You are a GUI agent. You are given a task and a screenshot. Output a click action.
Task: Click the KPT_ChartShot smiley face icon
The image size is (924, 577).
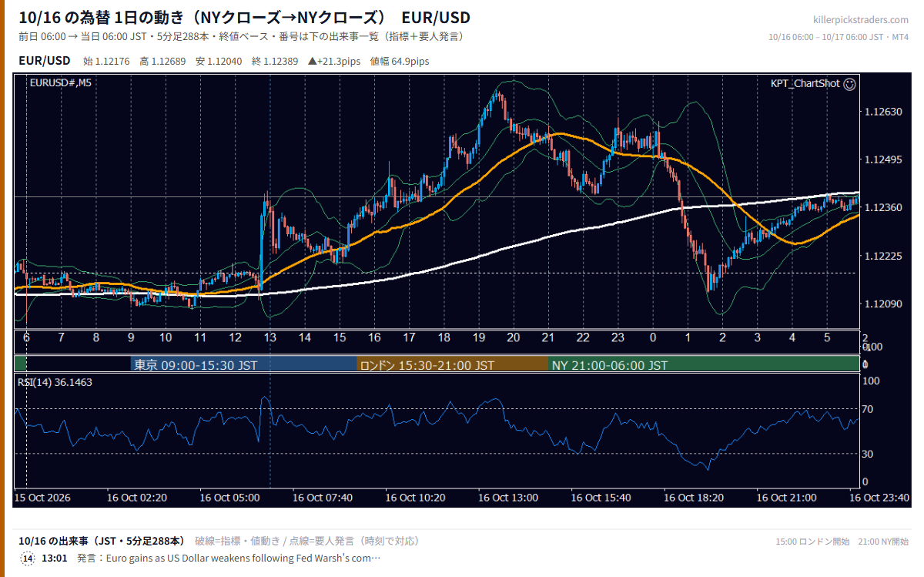tap(849, 84)
